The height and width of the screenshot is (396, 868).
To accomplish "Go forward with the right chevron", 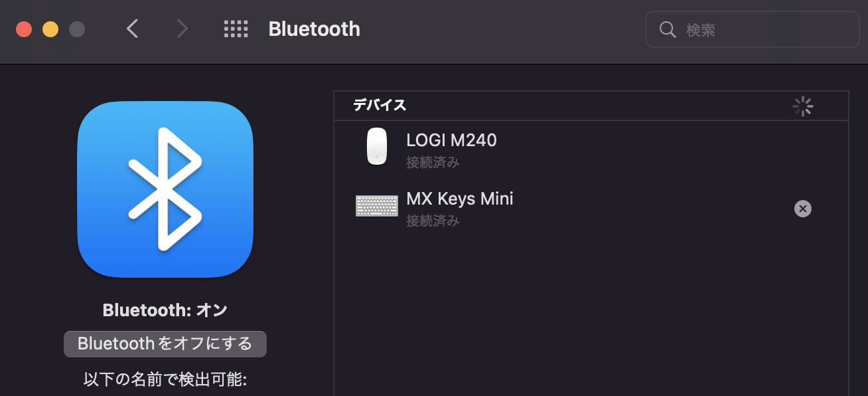I will click(182, 29).
